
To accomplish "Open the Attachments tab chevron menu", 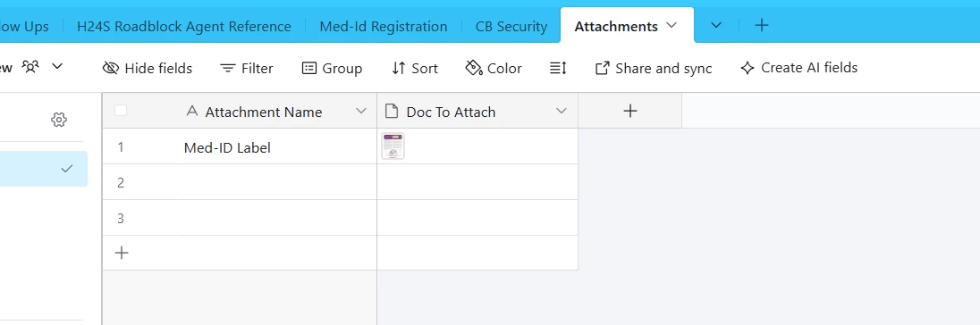I will click(x=672, y=26).
